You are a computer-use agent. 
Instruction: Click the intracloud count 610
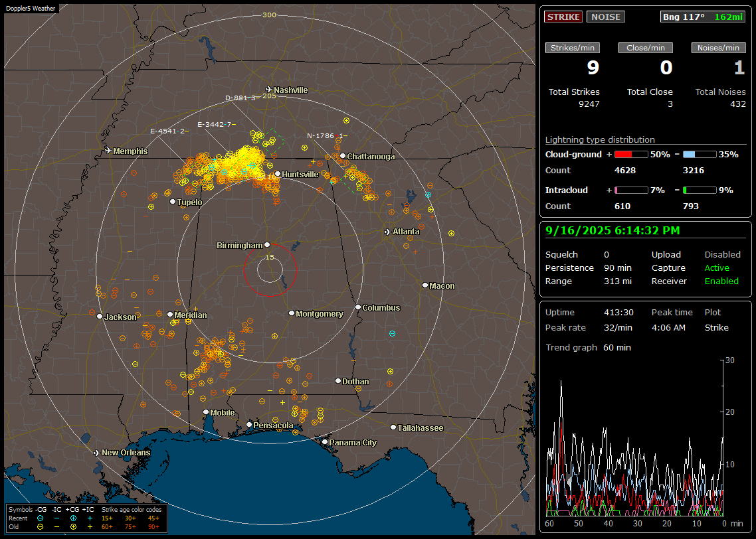click(622, 206)
